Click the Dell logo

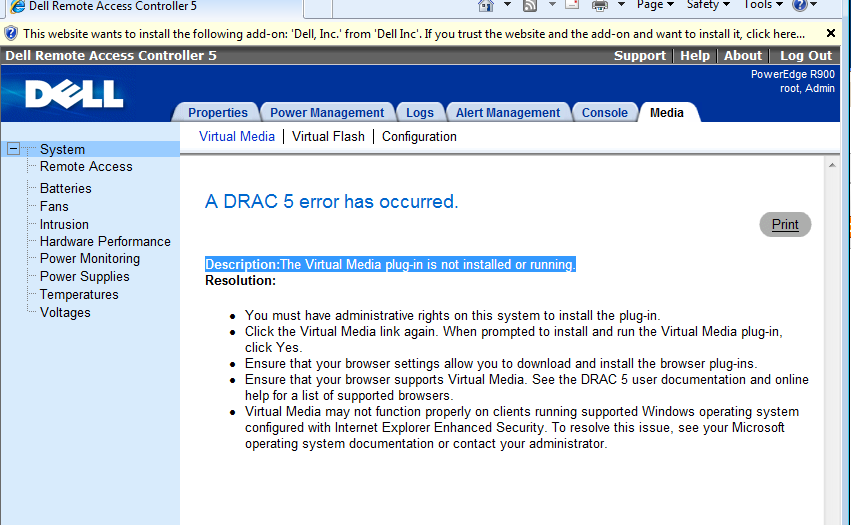(74, 94)
